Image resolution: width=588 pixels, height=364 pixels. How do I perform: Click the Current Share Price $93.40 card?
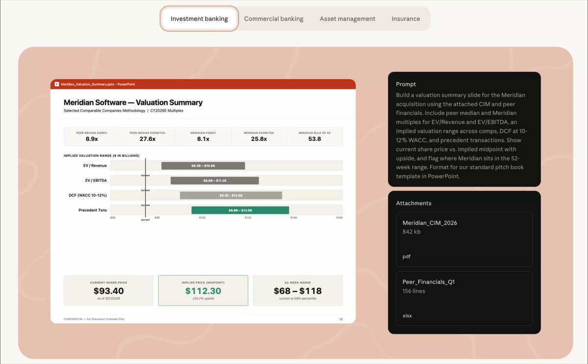tap(108, 291)
